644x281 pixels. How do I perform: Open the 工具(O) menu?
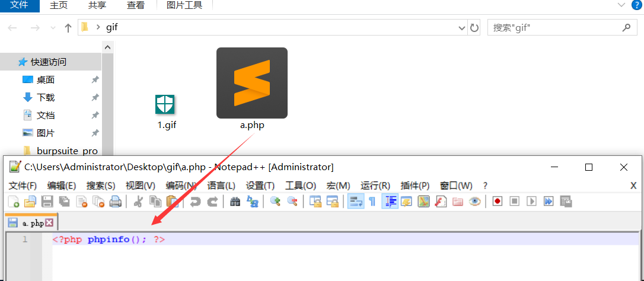[301, 186]
